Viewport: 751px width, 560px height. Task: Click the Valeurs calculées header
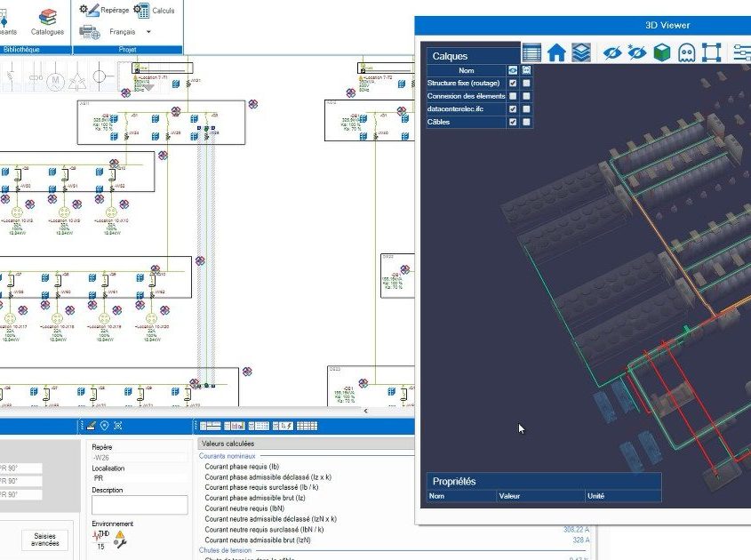tap(307, 444)
